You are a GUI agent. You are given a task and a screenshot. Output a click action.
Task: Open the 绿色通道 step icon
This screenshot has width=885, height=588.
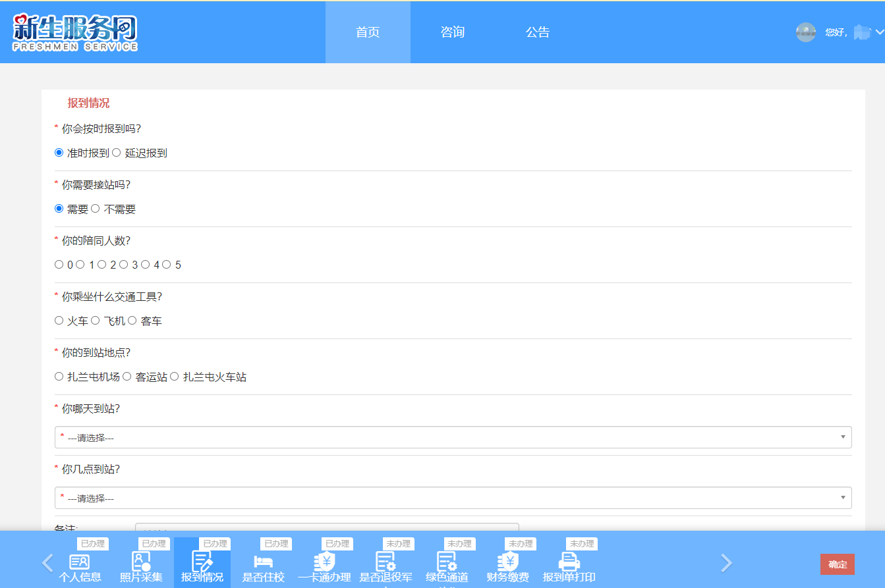447,562
